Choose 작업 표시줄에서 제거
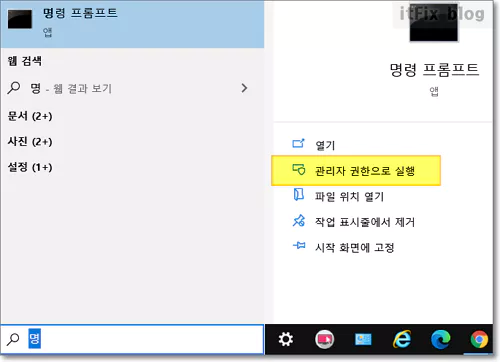The image size is (500, 362). point(365,222)
